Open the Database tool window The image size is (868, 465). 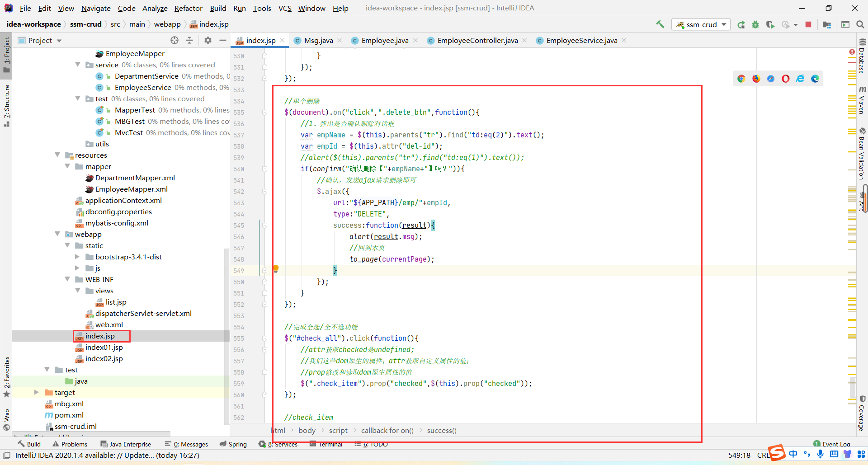[x=862, y=57]
